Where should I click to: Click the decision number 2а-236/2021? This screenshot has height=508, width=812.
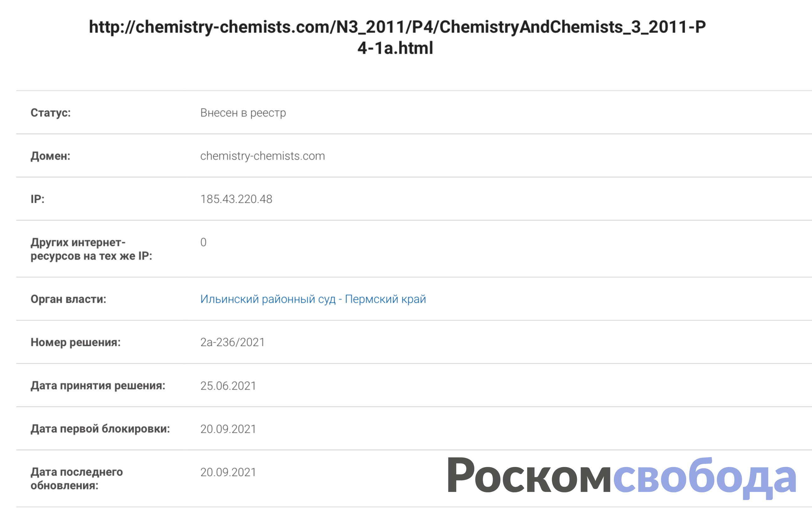[x=232, y=342]
